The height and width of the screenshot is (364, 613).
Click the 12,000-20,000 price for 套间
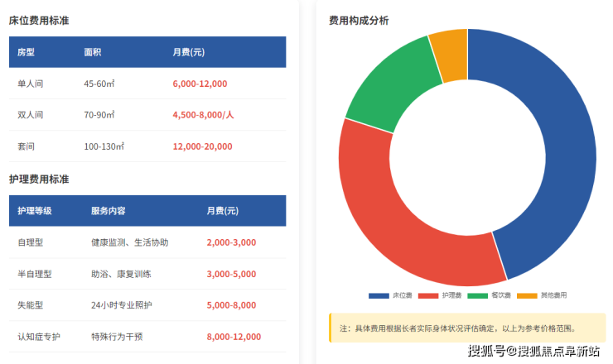point(203,146)
